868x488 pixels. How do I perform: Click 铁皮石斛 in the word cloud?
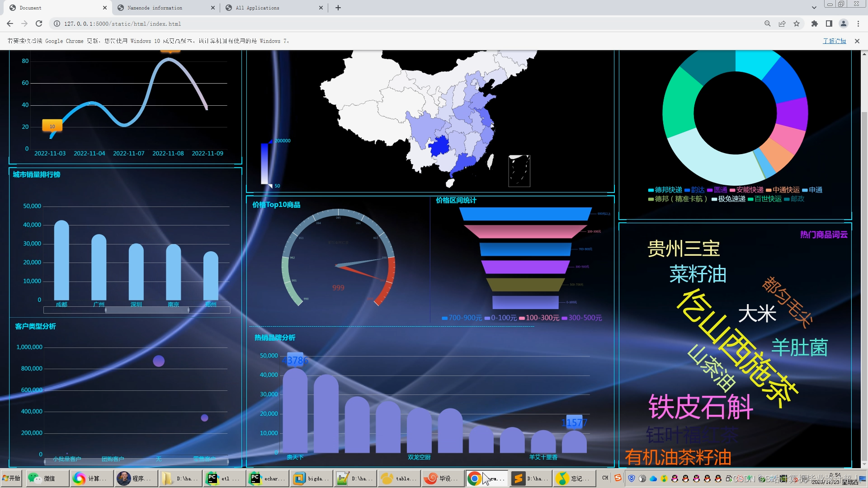click(700, 406)
